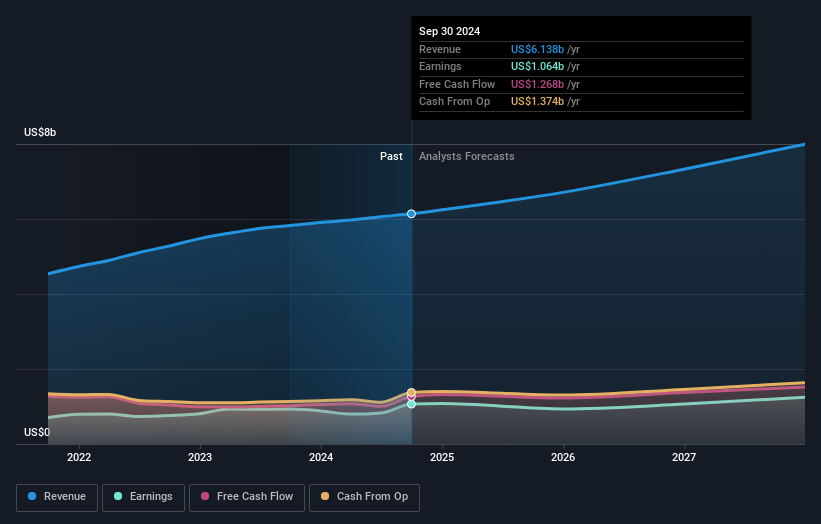Toggle the Earnings legend button
The height and width of the screenshot is (524, 821).
point(143,497)
